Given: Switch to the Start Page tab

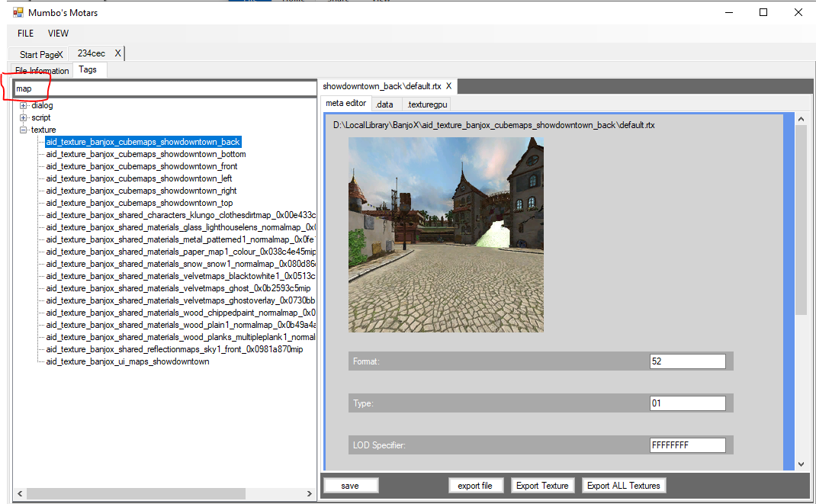Looking at the screenshot, I should [x=38, y=54].
